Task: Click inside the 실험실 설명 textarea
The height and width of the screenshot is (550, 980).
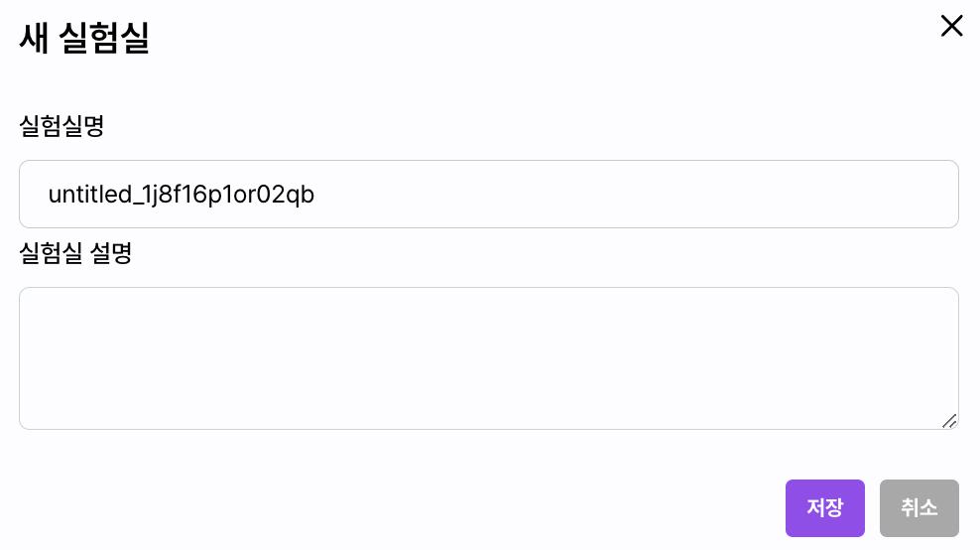Action: 489,358
